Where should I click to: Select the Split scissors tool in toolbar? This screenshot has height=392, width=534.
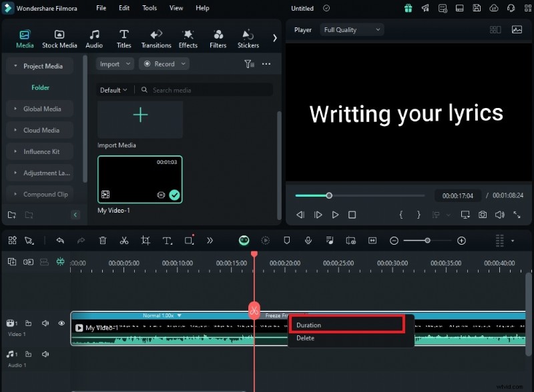[x=124, y=241]
